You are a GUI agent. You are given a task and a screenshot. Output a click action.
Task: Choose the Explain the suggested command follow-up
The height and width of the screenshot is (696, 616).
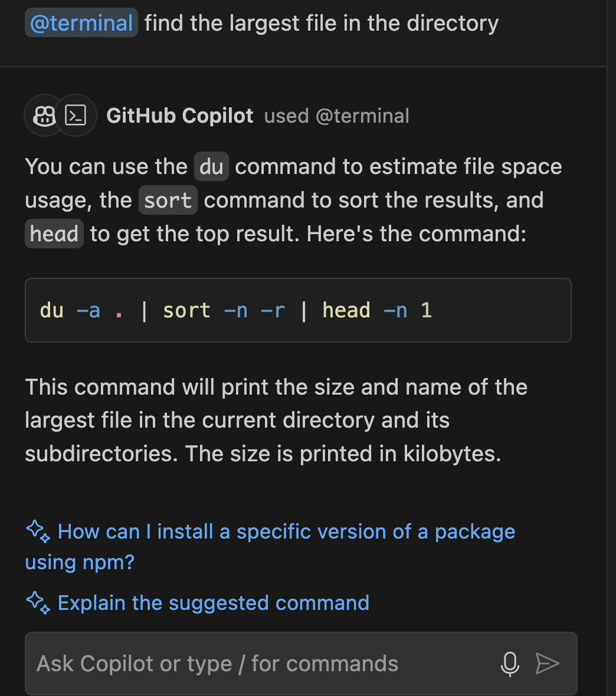213,603
